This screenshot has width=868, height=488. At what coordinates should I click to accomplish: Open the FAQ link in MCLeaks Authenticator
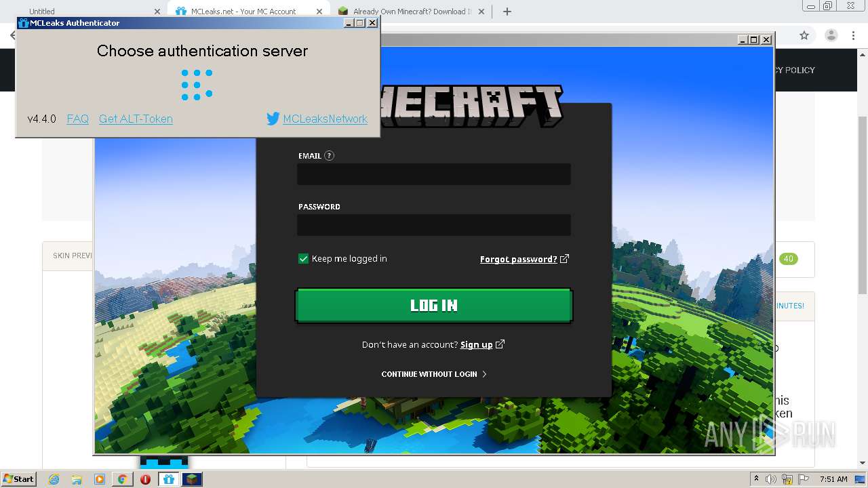click(x=78, y=119)
